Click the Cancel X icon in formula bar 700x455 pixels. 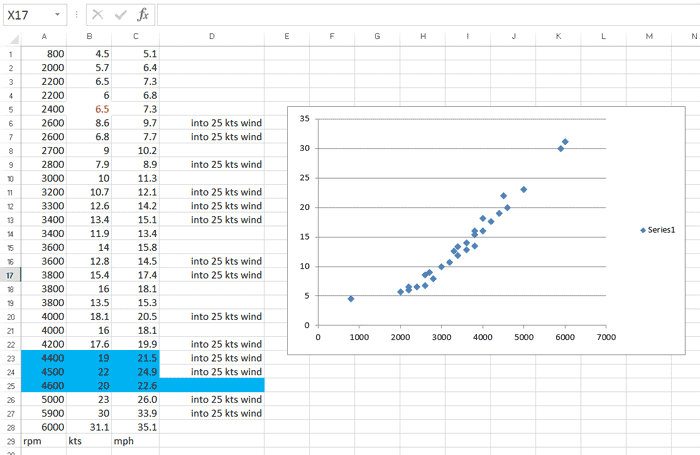point(99,15)
